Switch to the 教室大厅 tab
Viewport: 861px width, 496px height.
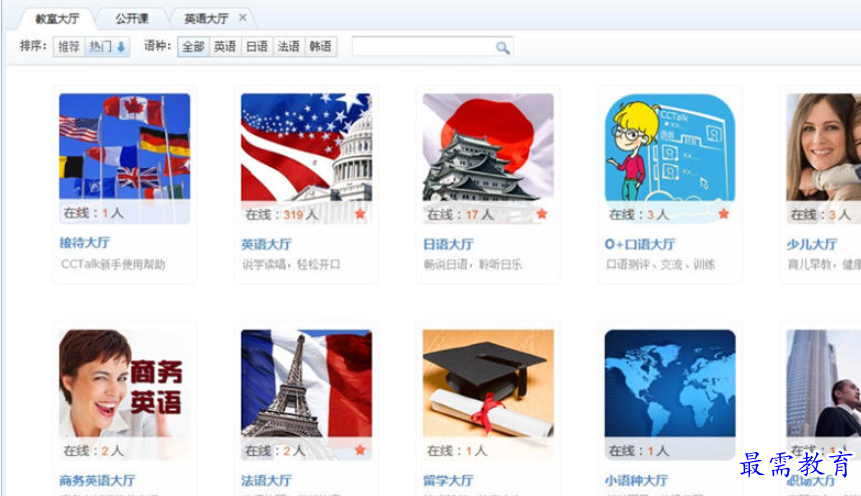[x=57, y=19]
